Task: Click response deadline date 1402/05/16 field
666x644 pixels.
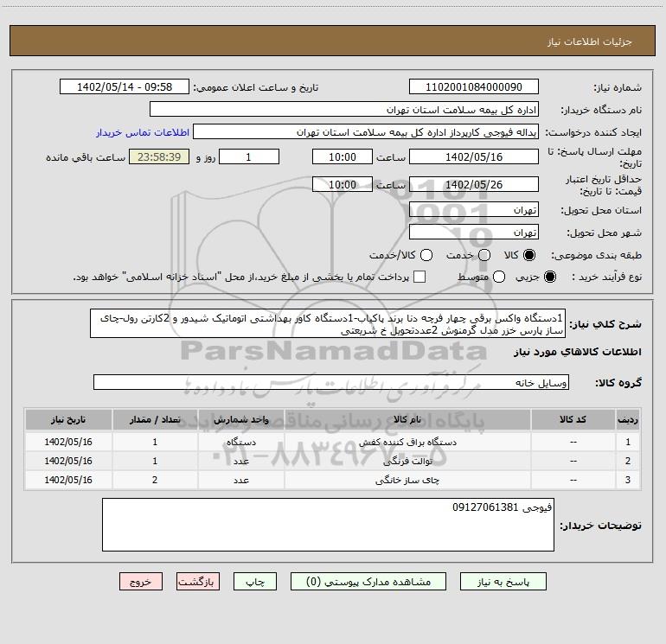Action: coord(474,157)
